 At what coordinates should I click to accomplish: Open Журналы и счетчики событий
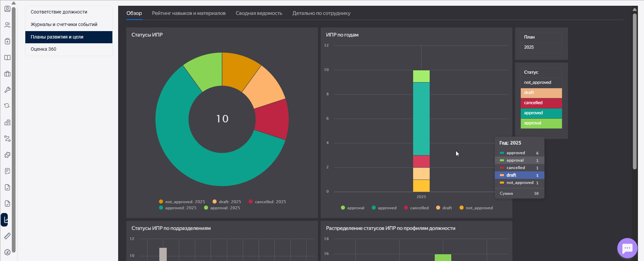tap(64, 24)
